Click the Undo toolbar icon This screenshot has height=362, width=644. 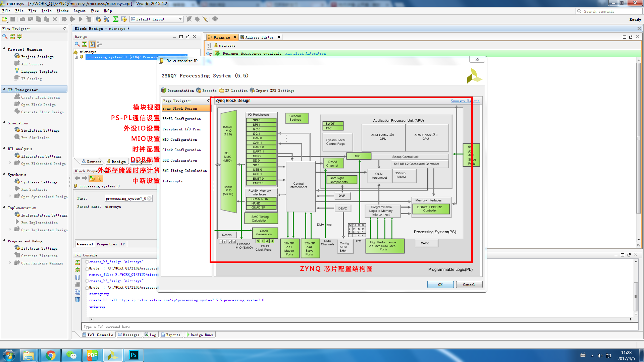[x=22, y=19]
